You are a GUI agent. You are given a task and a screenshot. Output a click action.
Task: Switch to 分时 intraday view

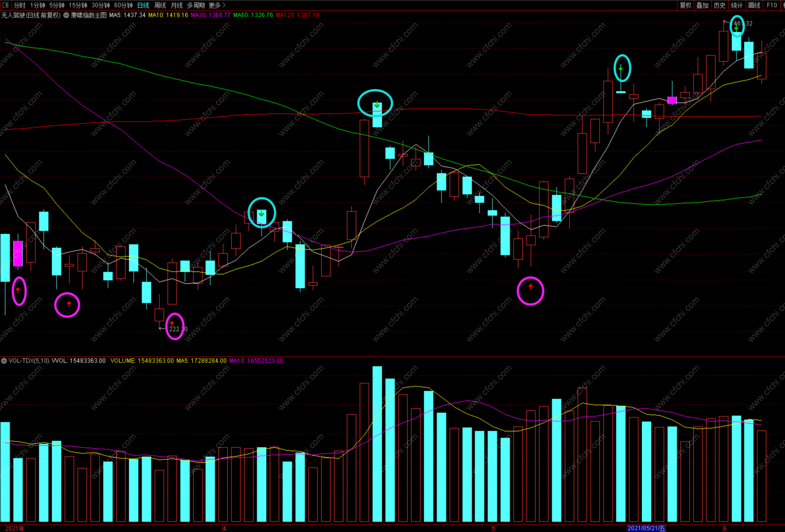(x=19, y=5)
